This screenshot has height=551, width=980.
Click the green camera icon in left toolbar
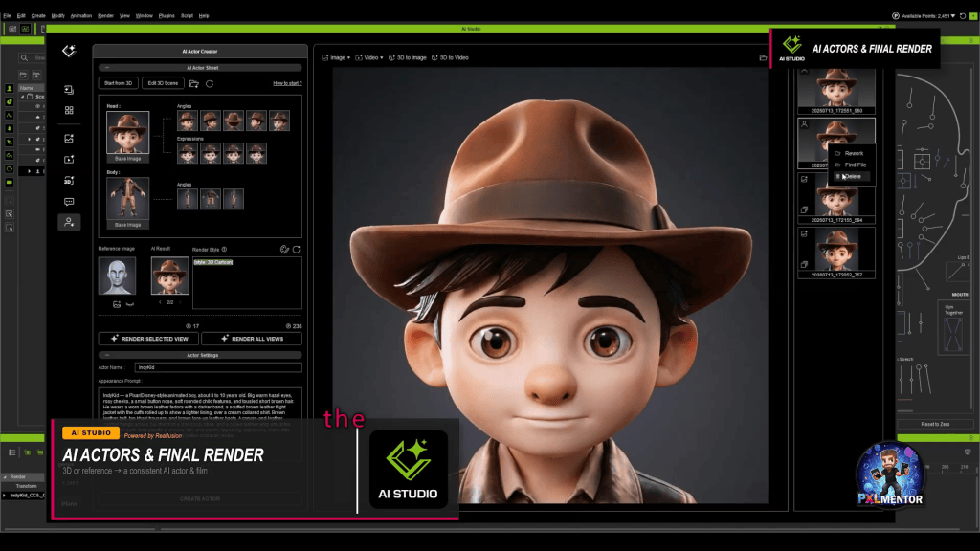pyautogui.click(x=10, y=183)
